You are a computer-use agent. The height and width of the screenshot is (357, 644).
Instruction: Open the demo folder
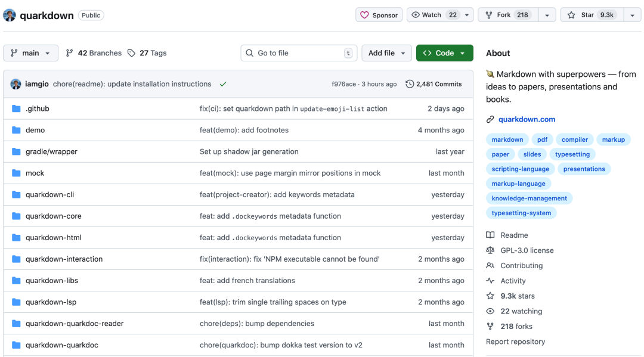point(35,130)
